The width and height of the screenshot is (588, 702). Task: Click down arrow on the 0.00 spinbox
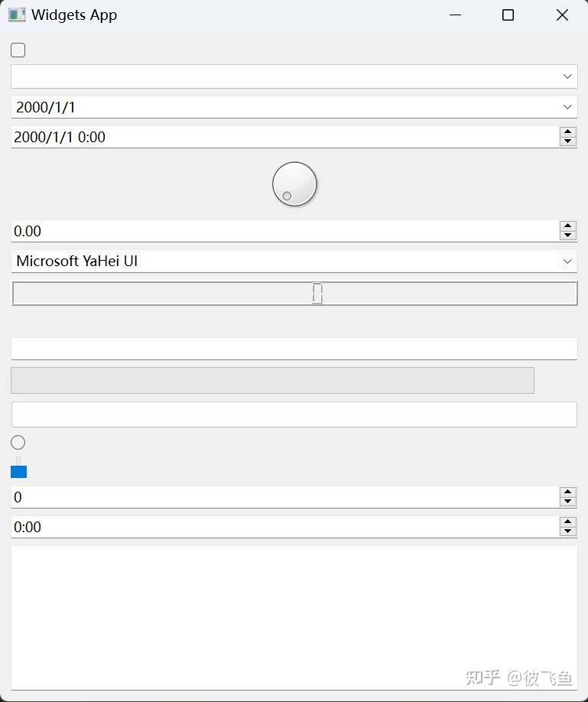[x=567, y=236]
